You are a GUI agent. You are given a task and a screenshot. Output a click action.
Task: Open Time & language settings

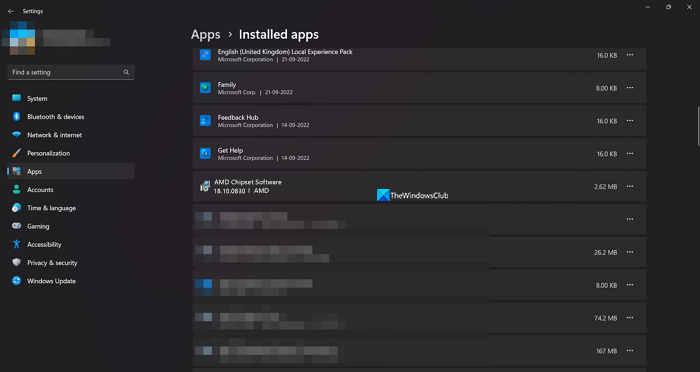click(71, 208)
